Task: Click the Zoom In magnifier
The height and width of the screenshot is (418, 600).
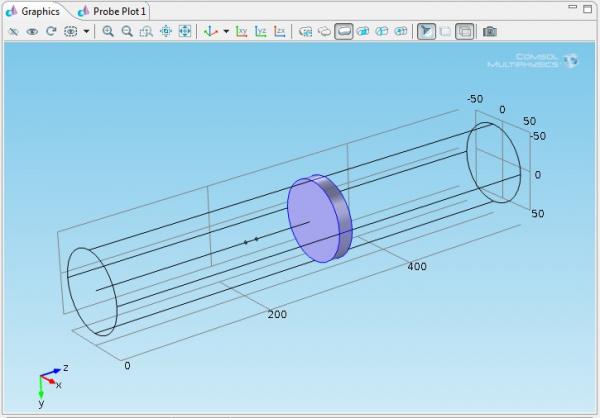Action: click(108, 31)
